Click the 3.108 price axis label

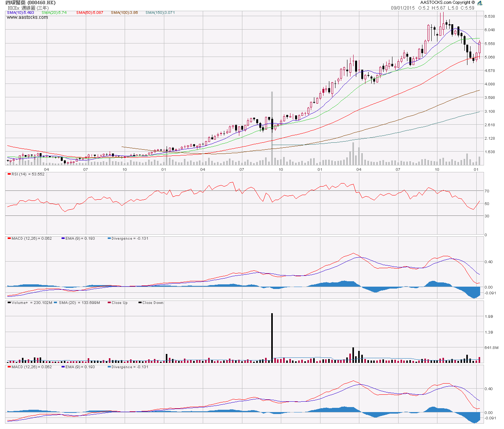pos(490,112)
